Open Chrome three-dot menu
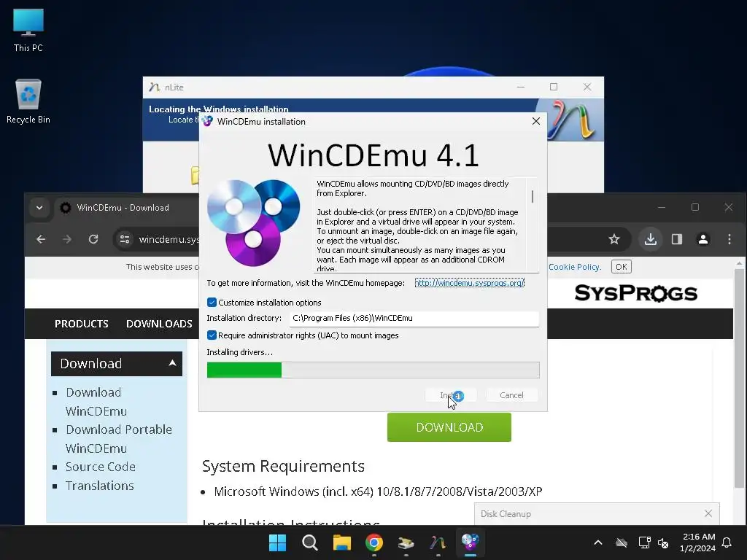The width and height of the screenshot is (747, 560). click(729, 239)
